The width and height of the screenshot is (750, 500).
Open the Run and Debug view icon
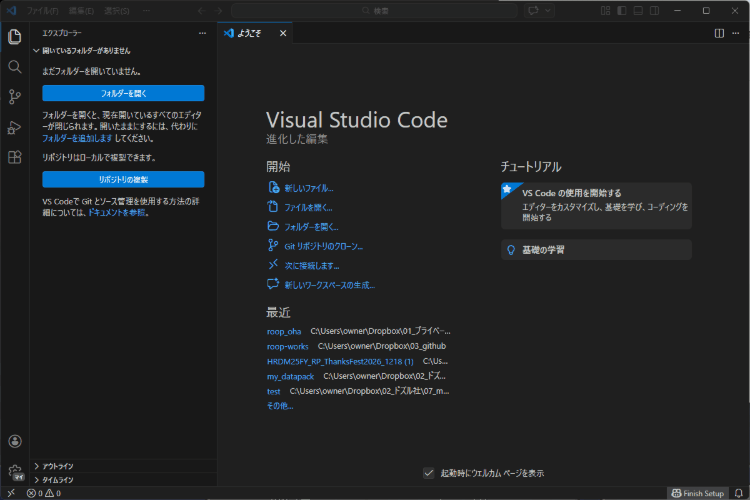tap(15, 127)
